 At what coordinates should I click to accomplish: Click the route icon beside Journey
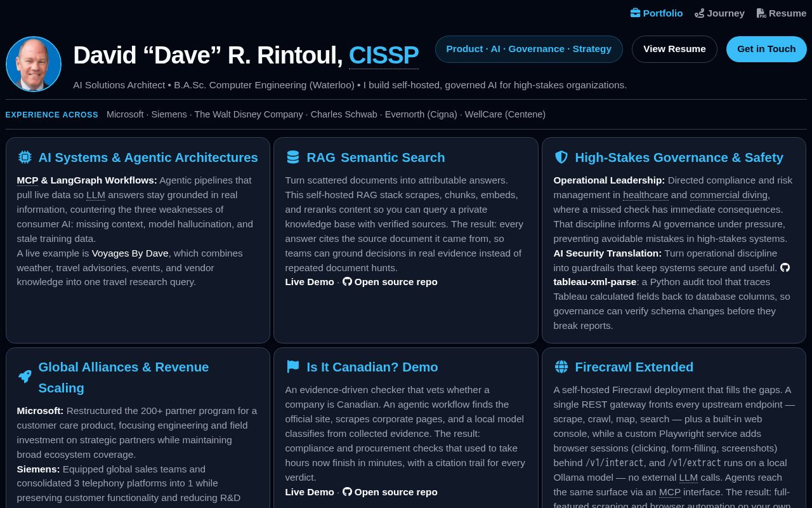coord(699,13)
